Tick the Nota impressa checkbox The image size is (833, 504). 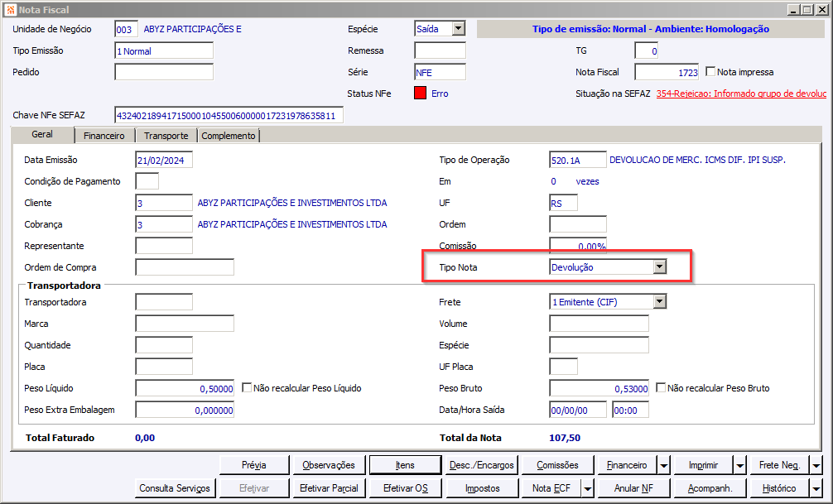point(710,71)
